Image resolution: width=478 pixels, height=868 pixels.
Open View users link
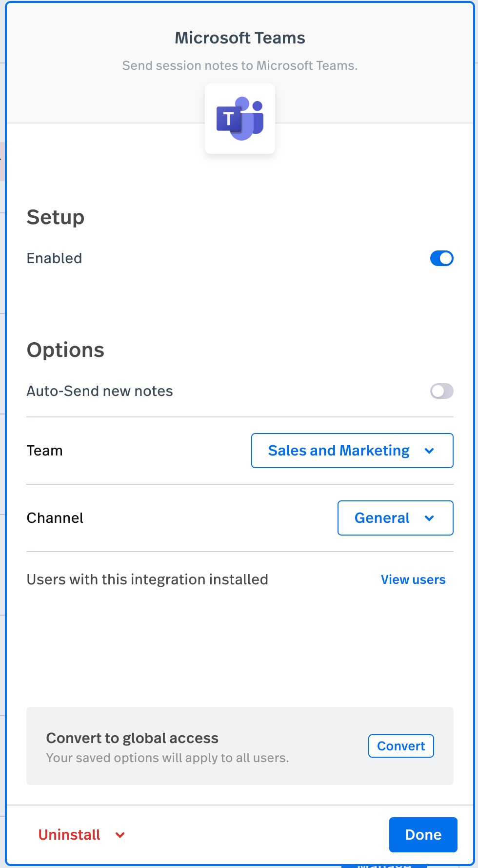413,579
